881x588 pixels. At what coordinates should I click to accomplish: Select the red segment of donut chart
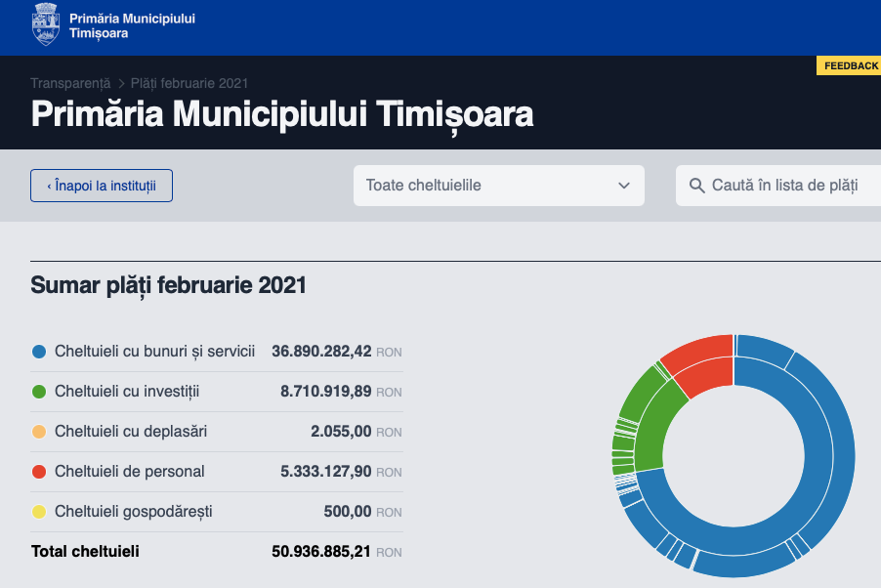[x=703, y=366]
